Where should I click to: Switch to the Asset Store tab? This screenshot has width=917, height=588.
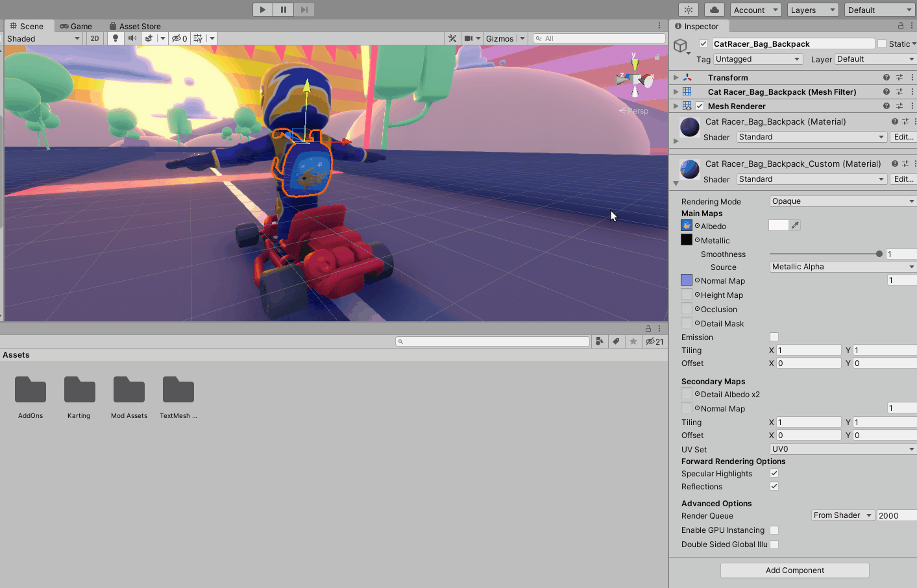[x=135, y=26]
